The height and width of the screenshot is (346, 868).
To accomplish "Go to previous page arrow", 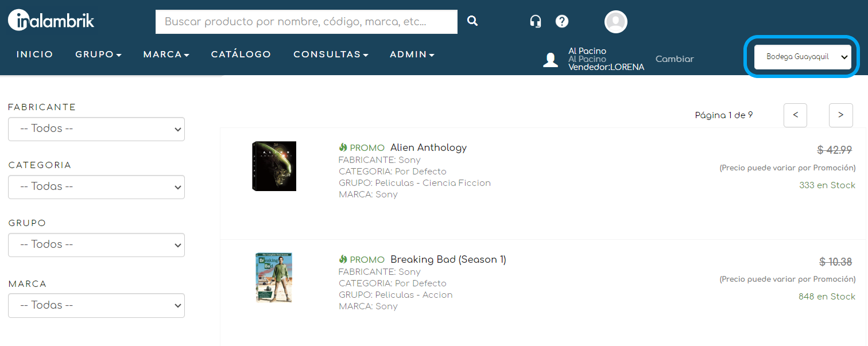I will point(795,115).
